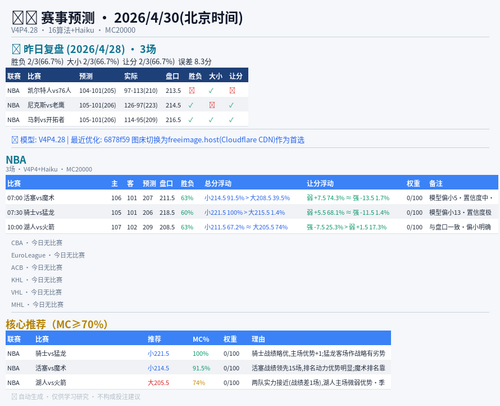Click the prediction 104-101(205) cell
This screenshot has height=406, width=500.
[98, 91]
